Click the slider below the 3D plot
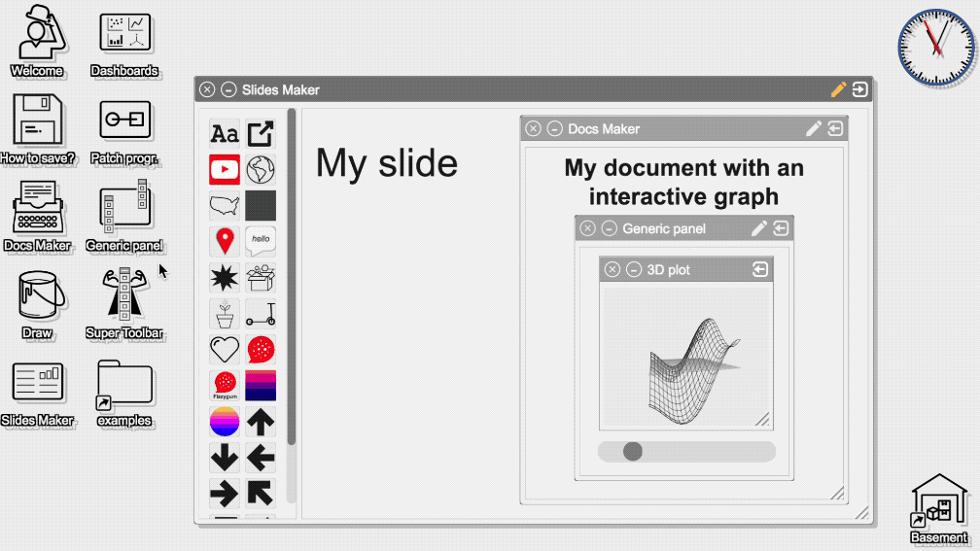Screen dimensions: 980x551 tap(686, 451)
